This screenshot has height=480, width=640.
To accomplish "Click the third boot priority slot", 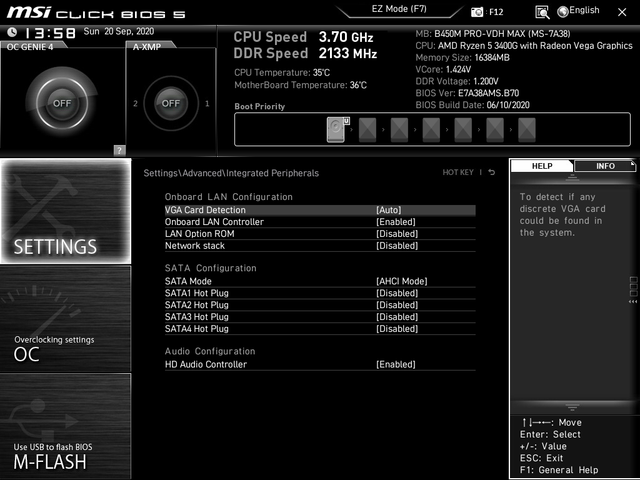I will (x=399, y=129).
